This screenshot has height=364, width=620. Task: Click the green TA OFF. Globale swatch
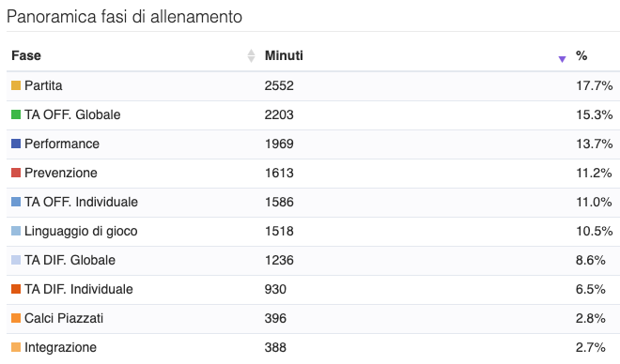tap(16, 114)
